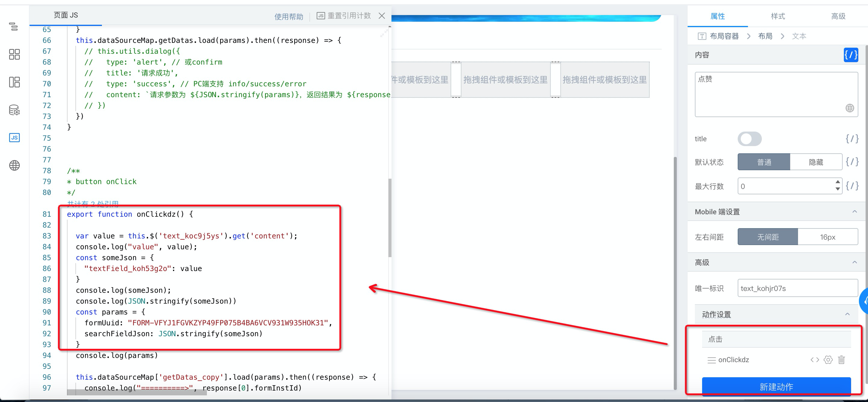
Task: Click the 共计有 2 处引用 reference link
Action: [x=93, y=204]
